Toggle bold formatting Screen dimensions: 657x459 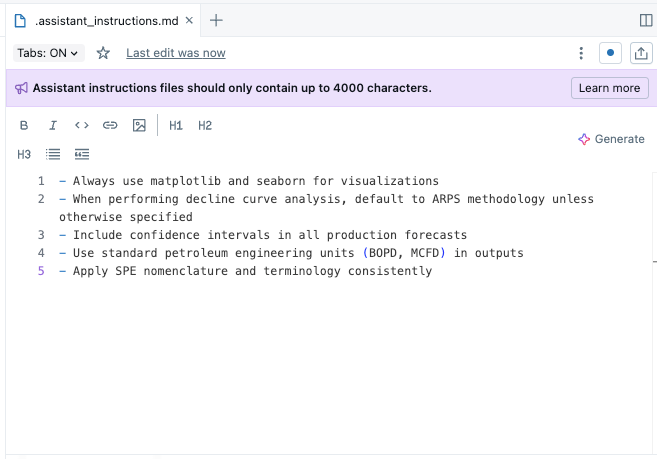[x=24, y=126]
